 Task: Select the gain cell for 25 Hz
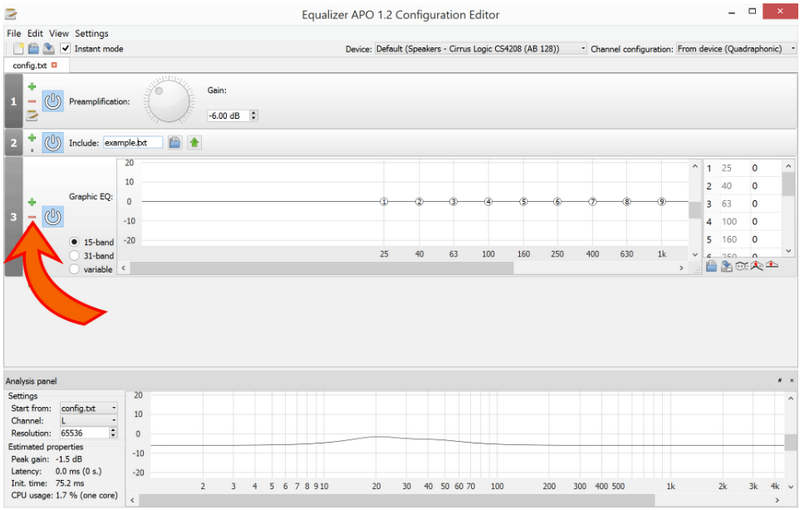coord(764,168)
